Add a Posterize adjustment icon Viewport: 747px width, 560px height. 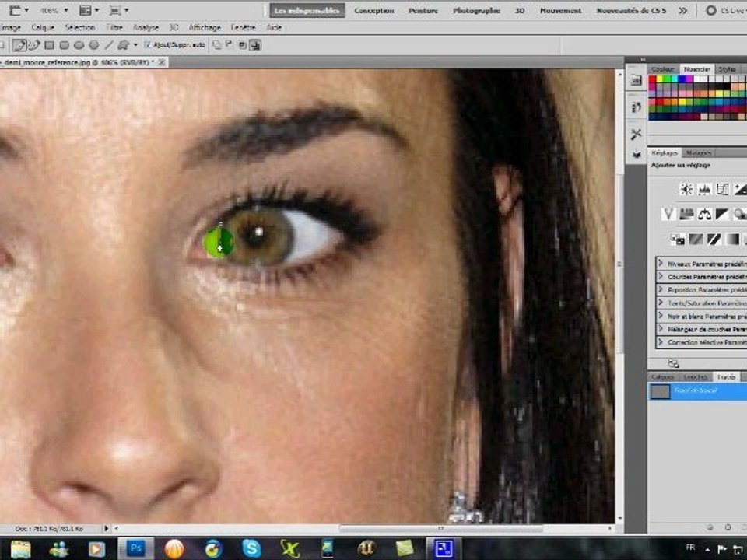tap(696, 239)
